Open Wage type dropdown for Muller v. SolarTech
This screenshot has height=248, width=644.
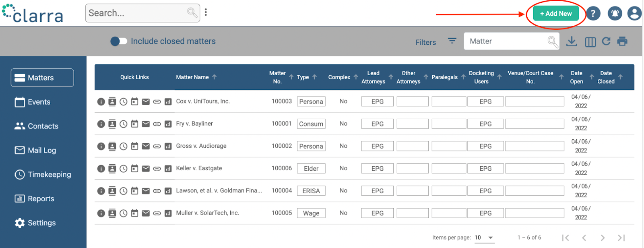[x=311, y=213]
